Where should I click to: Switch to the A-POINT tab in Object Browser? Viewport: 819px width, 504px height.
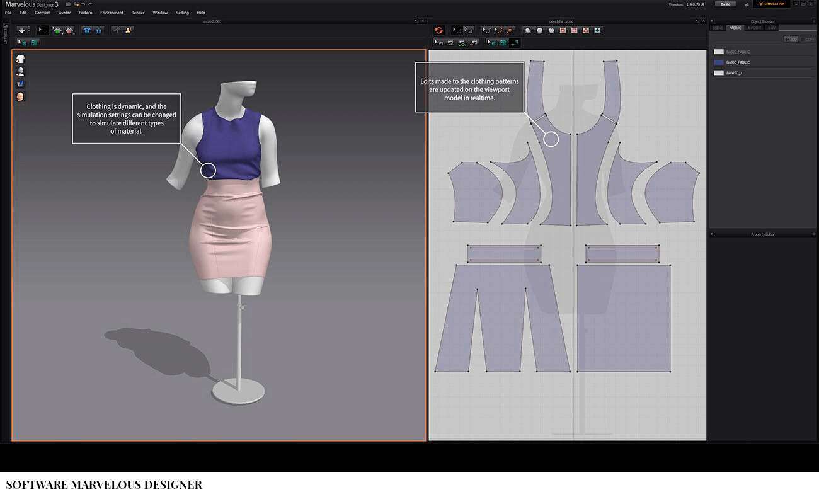[754, 28]
